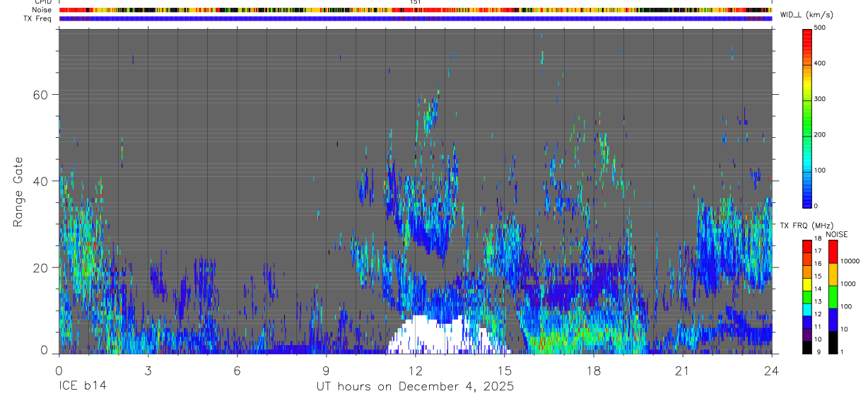Pick the blue segment of NOISE bar
Viewport: 868px width, 401px height.
[x=833, y=320]
